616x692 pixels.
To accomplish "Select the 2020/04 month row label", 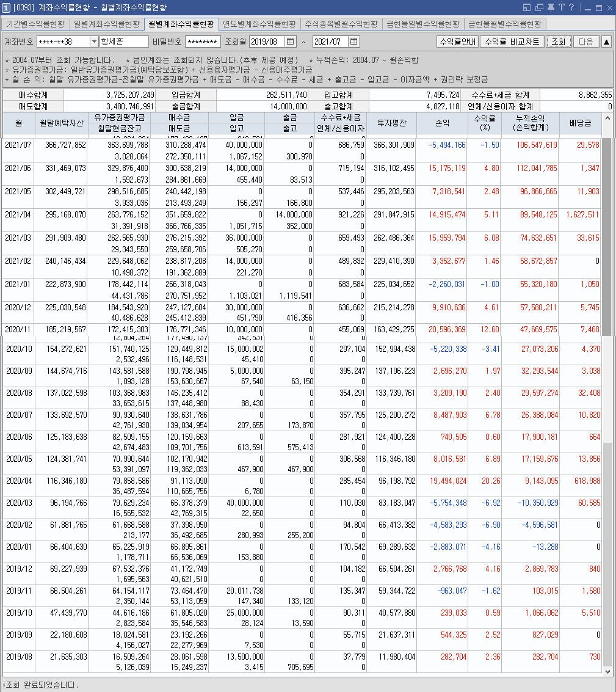I will click(19, 481).
